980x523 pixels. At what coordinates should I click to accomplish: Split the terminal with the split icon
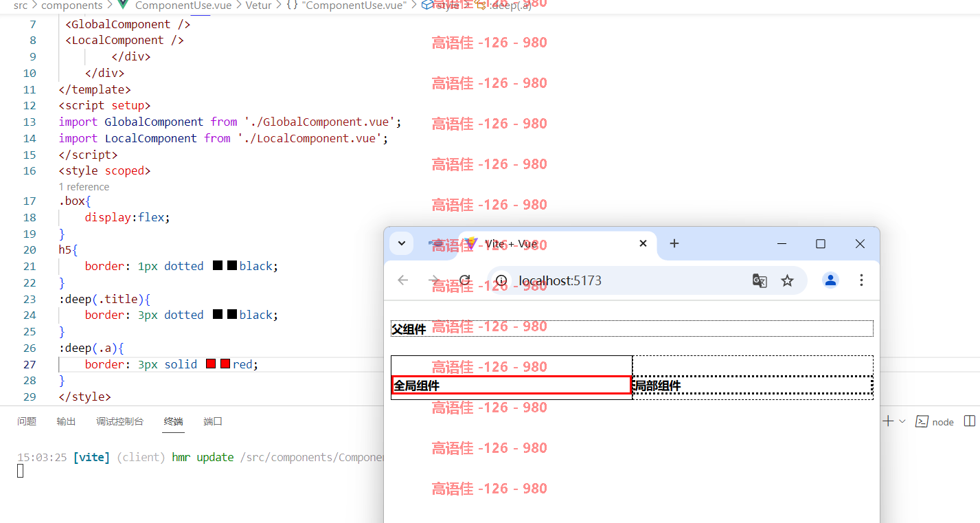(x=970, y=421)
